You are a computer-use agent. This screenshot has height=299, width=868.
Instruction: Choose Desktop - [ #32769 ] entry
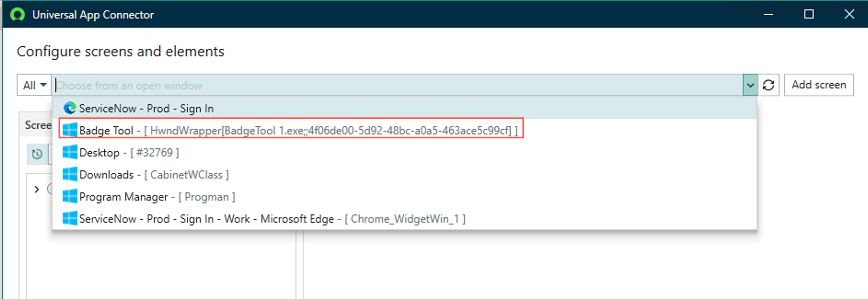tap(405, 152)
